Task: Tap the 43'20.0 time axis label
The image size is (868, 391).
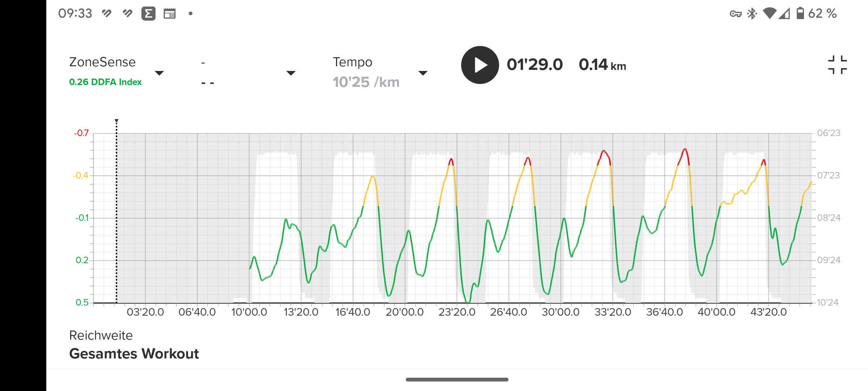Action: click(769, 312)
